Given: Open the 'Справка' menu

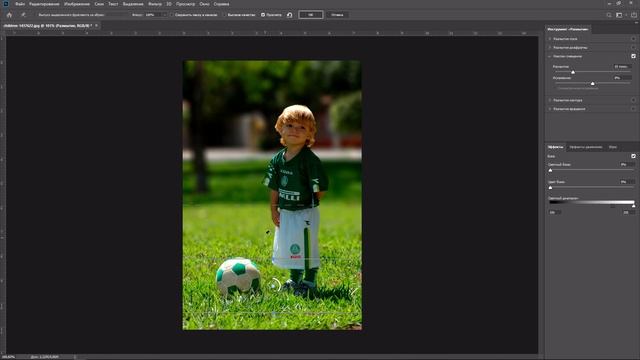Looking at the screenshot, I should [x=221, y=4].
